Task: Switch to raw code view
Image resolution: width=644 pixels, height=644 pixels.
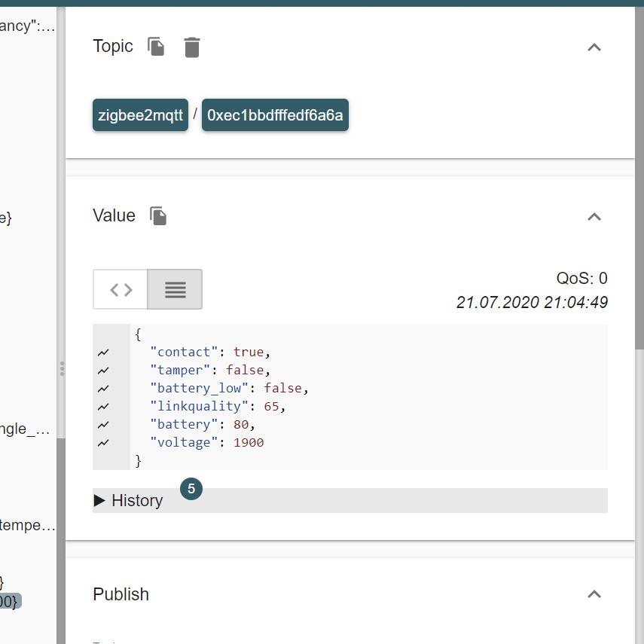Action: pyautogui.click(x=121, y=289)
